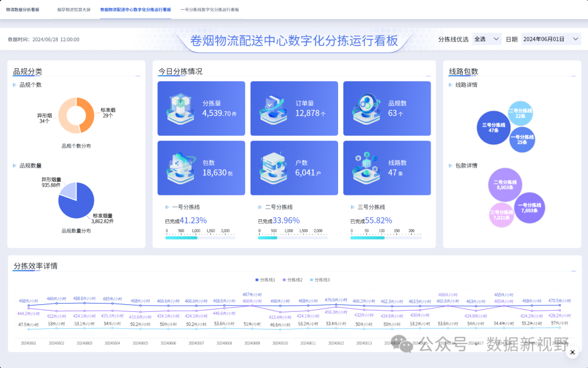
Task: Click the 品规数 card icon
Action: [x=365, y=109]
